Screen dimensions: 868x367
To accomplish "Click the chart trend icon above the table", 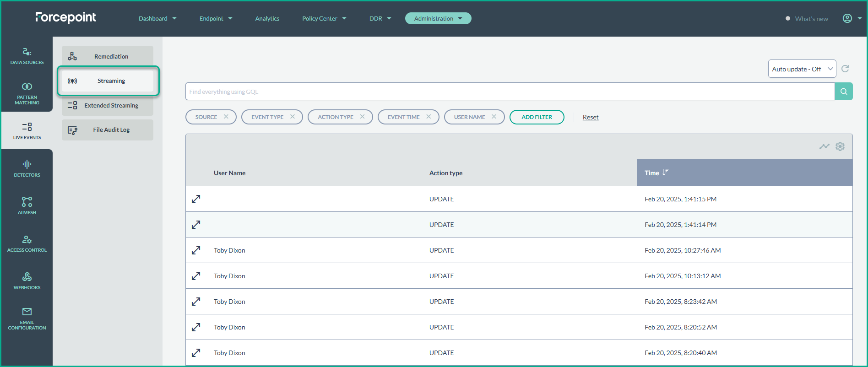I will (824, 146).
